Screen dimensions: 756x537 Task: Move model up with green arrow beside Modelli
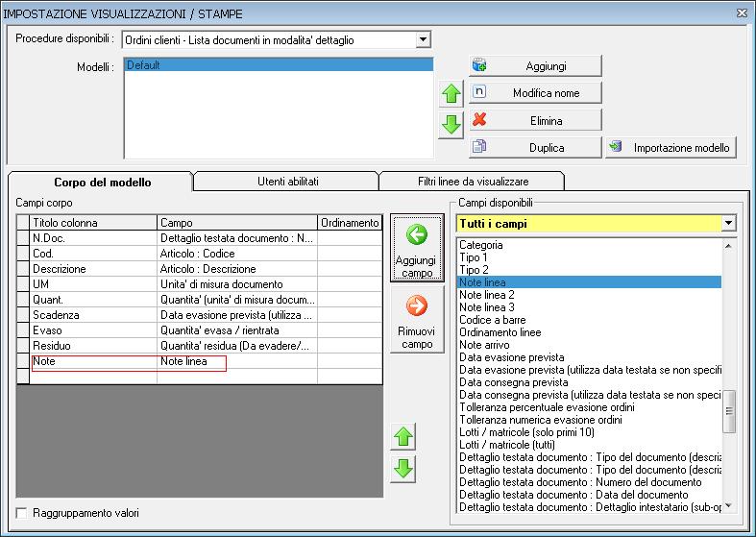451,94
